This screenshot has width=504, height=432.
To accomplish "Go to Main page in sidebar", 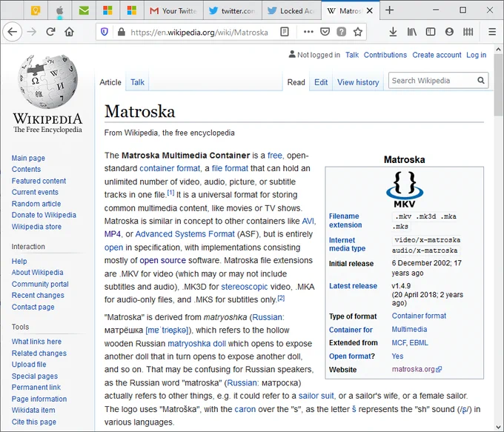I will 28,158.
